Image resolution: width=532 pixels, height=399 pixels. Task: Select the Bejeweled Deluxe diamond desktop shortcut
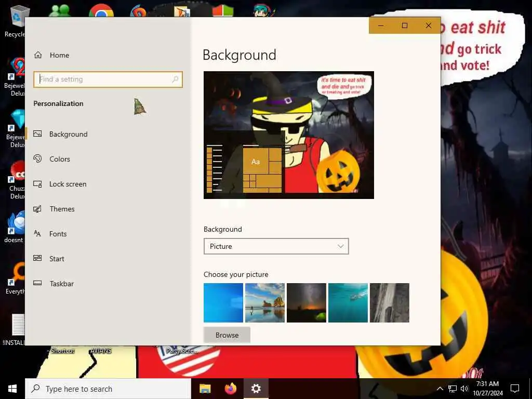[16, 128]
